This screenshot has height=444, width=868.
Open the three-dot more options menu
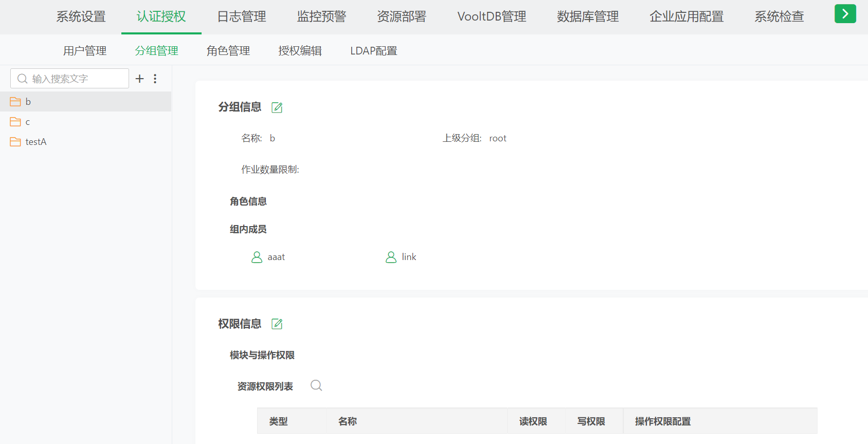[x=155, y=79]
